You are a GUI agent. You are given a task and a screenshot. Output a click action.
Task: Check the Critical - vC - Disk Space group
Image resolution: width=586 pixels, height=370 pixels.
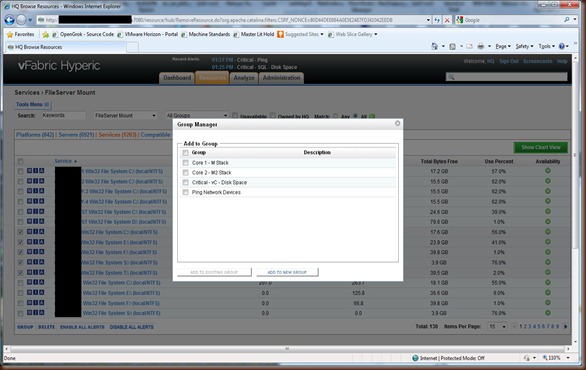tap(185, 182)
